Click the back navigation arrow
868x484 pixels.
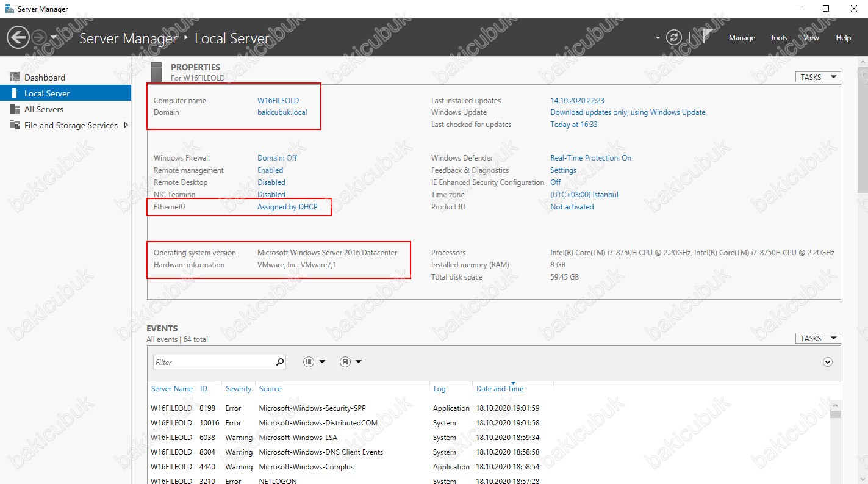coord(18,38)
